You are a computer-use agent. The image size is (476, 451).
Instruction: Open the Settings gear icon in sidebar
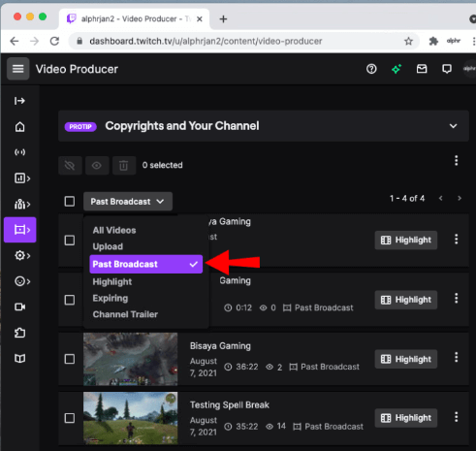coord(22,256)
